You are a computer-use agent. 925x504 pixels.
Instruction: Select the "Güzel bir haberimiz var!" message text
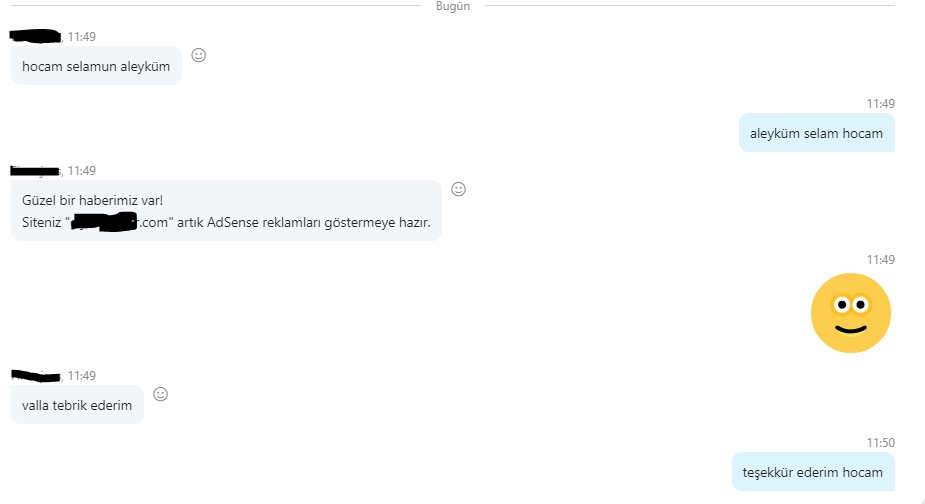(x=92, y=200)
